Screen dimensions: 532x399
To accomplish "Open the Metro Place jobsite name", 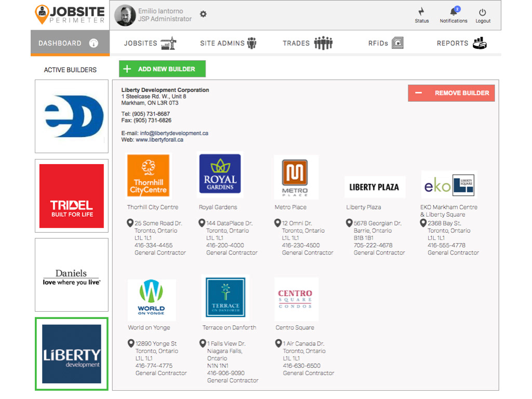I will 290,207.
